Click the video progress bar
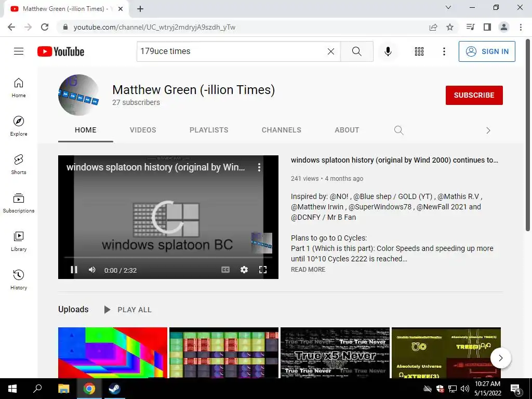The image size is (532, 399). point(168,258)
